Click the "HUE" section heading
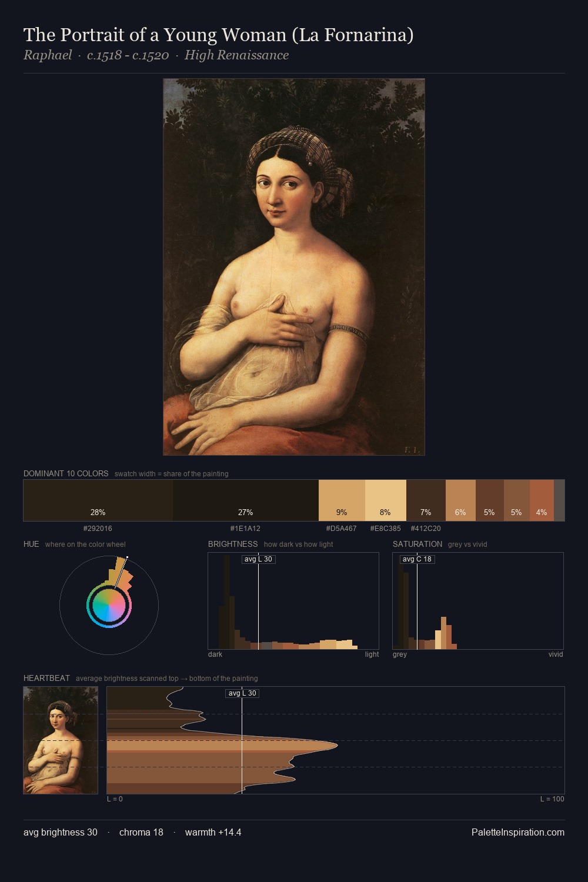Image resolution: width=588 pixels, height=882 pixels. (x=31, y=544)
